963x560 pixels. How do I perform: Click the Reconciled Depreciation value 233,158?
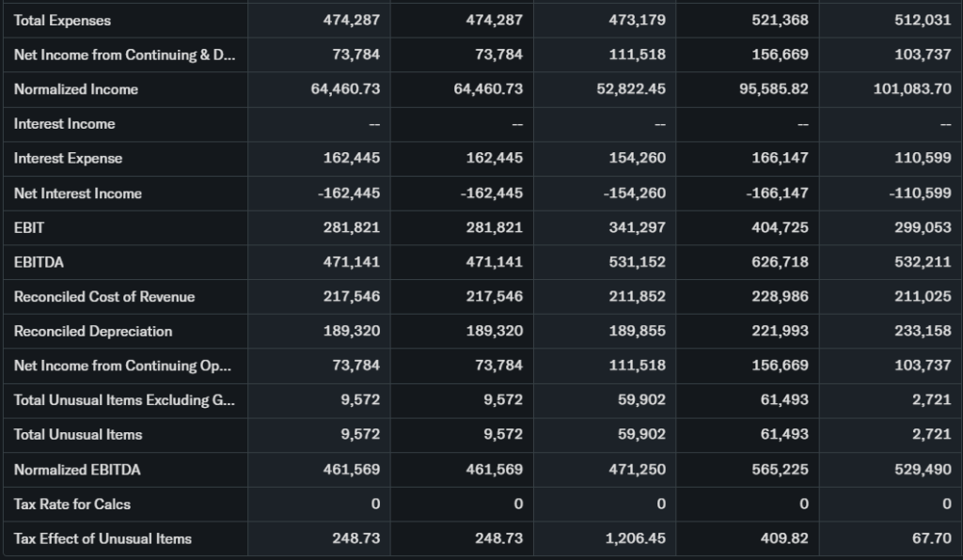[923, 331]
